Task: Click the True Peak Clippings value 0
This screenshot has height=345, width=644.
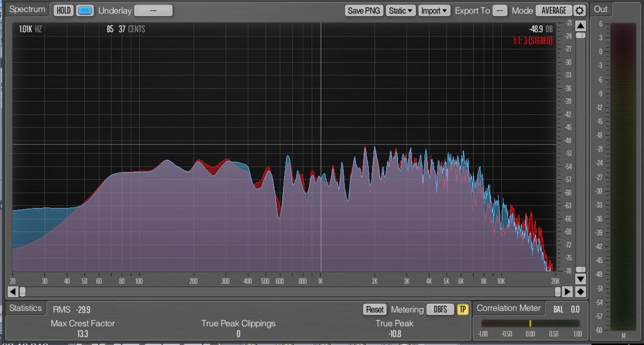Action: point(238,334)
